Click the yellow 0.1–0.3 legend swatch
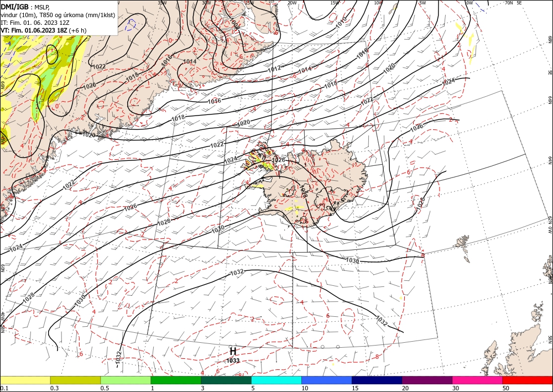This screenshot has width=553, height=392. [x=25, y=380]
